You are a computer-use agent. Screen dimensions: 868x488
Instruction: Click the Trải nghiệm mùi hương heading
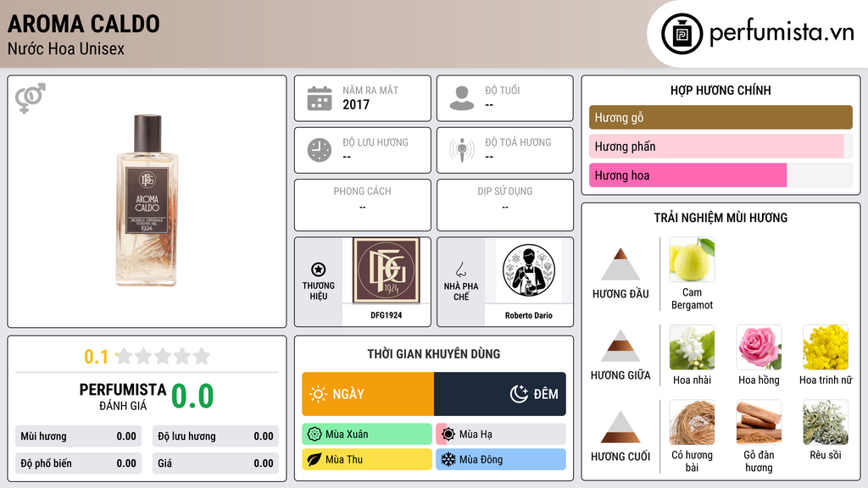tap(721, 218)
